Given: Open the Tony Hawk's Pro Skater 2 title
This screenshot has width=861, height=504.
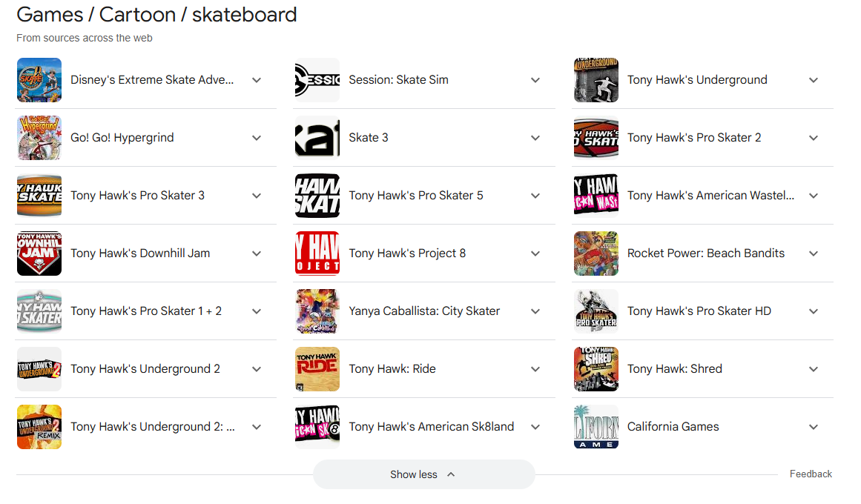Looking at the screenshot, I should point(693,138).
